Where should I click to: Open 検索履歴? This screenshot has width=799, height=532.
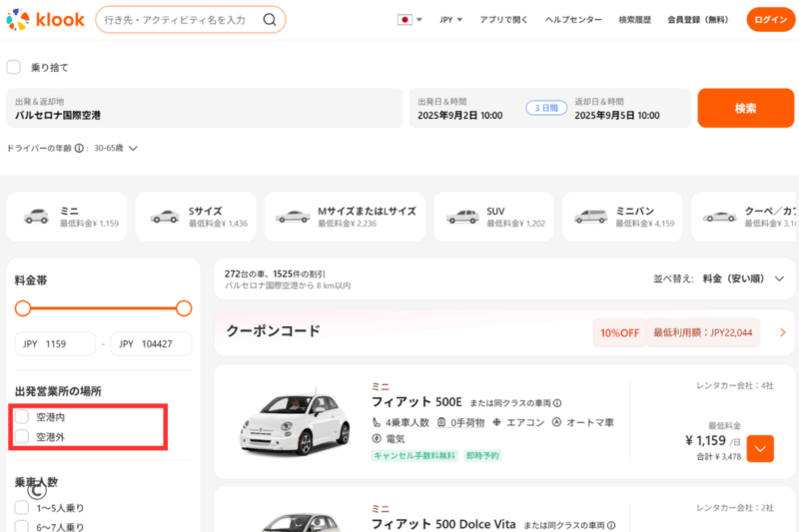(635, 20)
